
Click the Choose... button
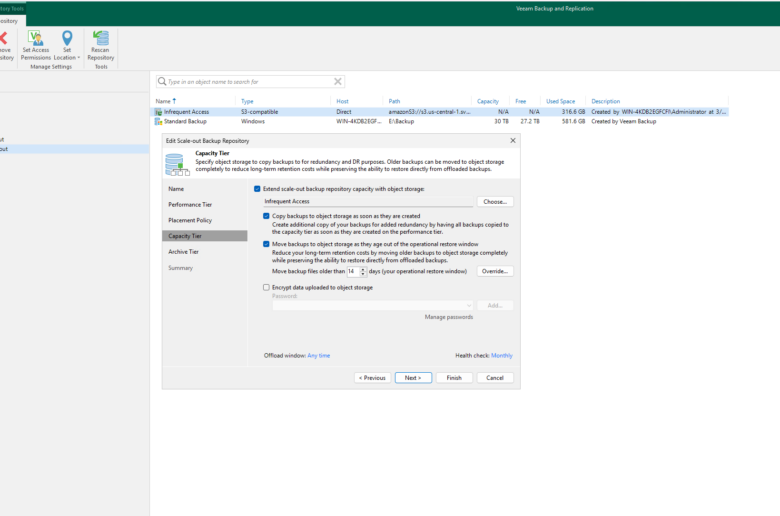coord(495,202)
